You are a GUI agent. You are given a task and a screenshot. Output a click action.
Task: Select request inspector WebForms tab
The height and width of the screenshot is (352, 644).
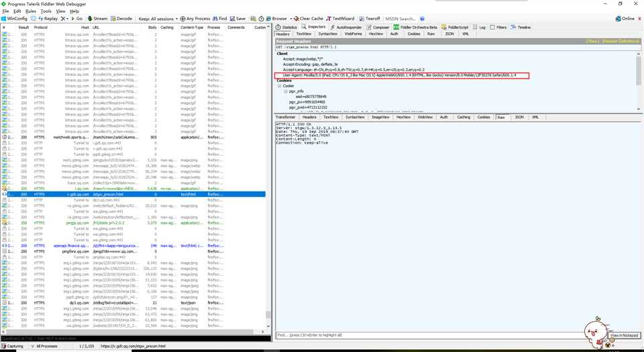click(354, 34)
